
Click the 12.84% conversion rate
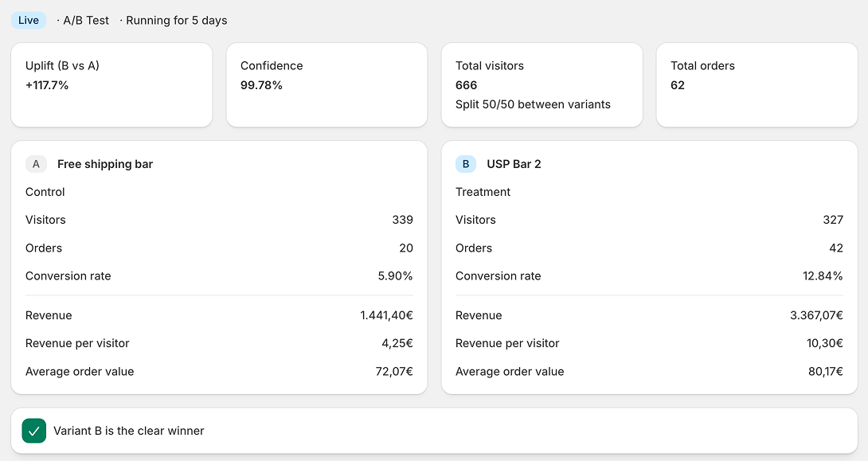pyautogui.click(x=823, y=275)
